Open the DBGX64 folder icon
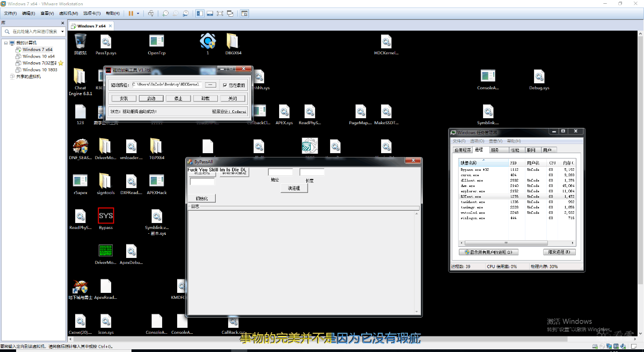 point(233,44)
